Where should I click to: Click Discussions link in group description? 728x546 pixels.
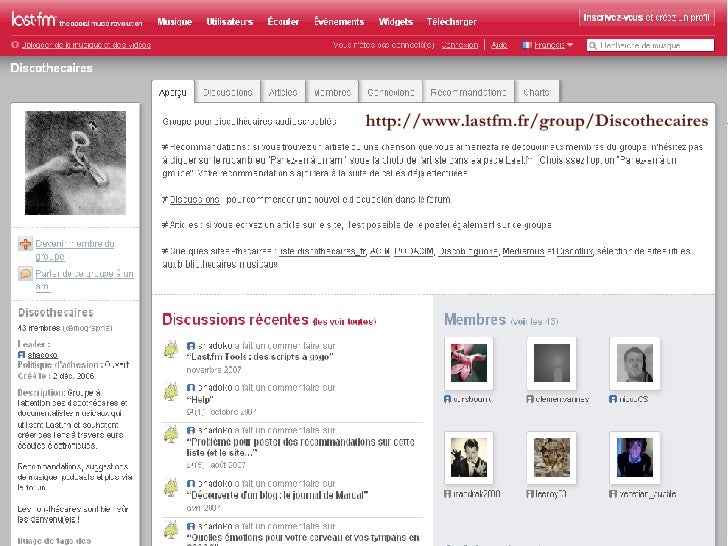[195, 200]
